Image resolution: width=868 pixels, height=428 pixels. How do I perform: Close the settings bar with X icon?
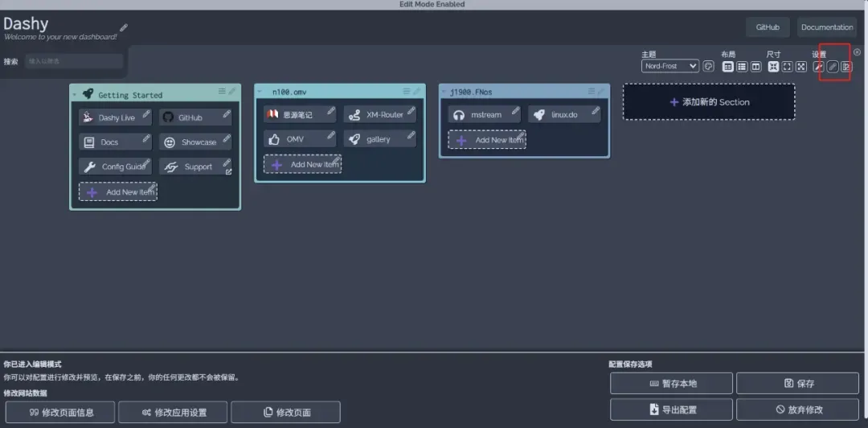pos(857,52)
